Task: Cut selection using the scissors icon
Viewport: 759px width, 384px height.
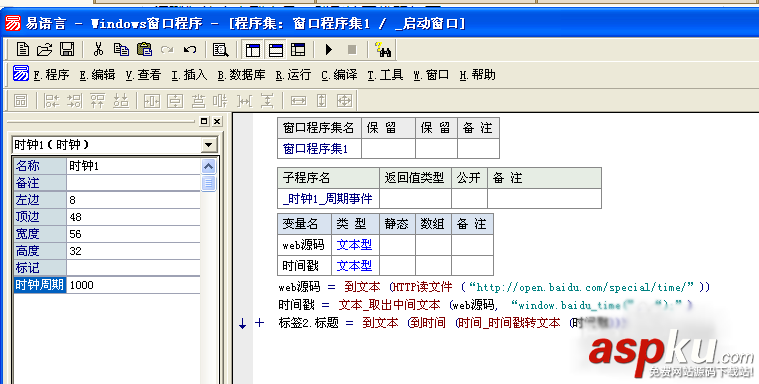Action: [98, 49]
